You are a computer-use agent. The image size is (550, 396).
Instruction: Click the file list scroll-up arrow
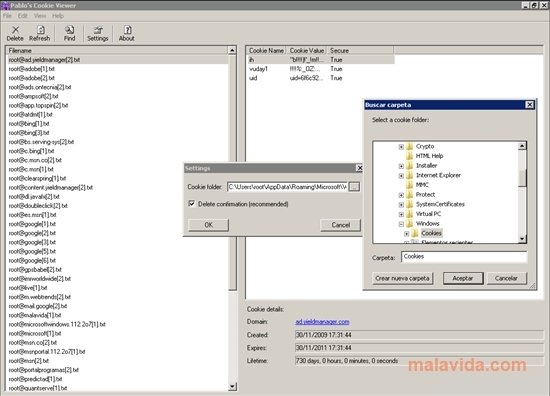[232, 51]
